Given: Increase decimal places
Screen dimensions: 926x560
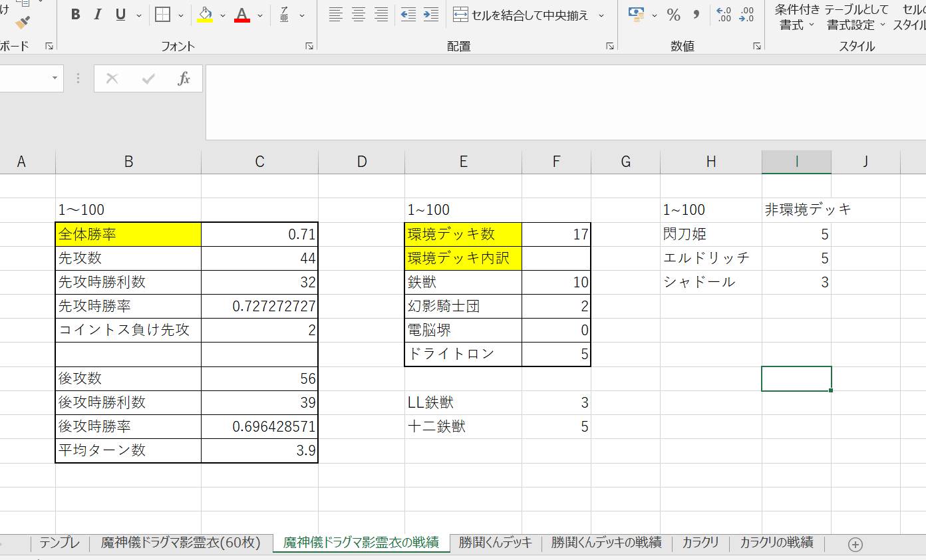Looking at the screenshot, I should 724,15.
